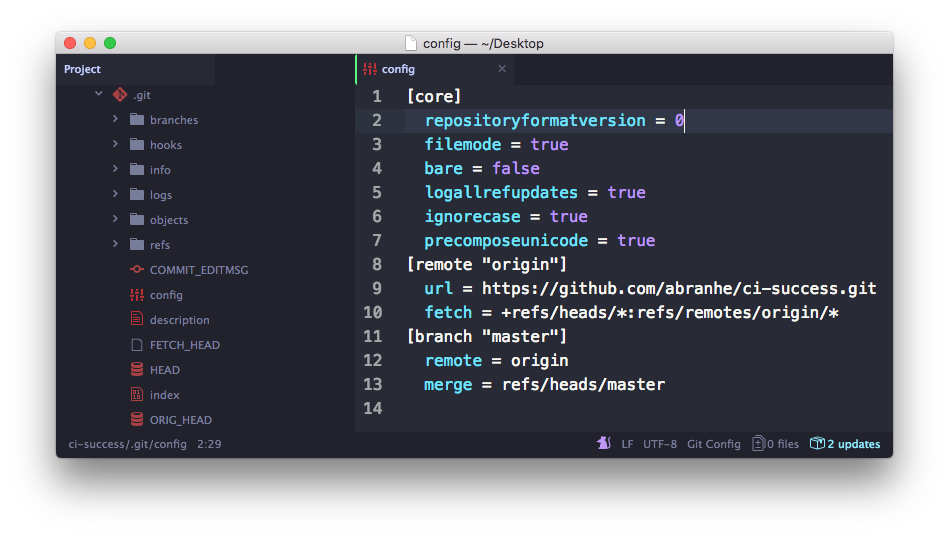949x538 pixels.
Task: Expand the branches folder
Action: click(115, 119)
